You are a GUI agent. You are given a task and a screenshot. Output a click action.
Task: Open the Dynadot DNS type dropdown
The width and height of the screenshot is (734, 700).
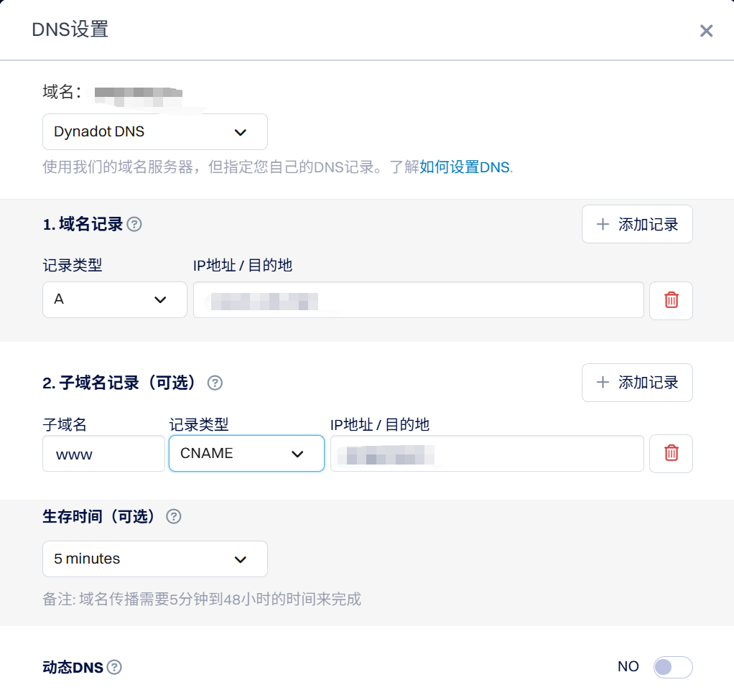155,132
